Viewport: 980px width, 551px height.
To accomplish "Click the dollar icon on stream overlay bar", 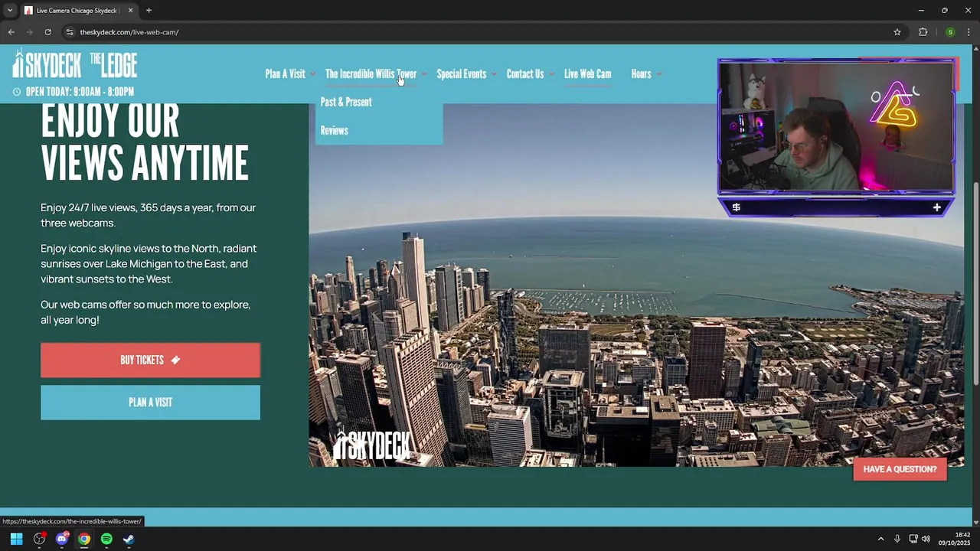I will coord(736,207).
